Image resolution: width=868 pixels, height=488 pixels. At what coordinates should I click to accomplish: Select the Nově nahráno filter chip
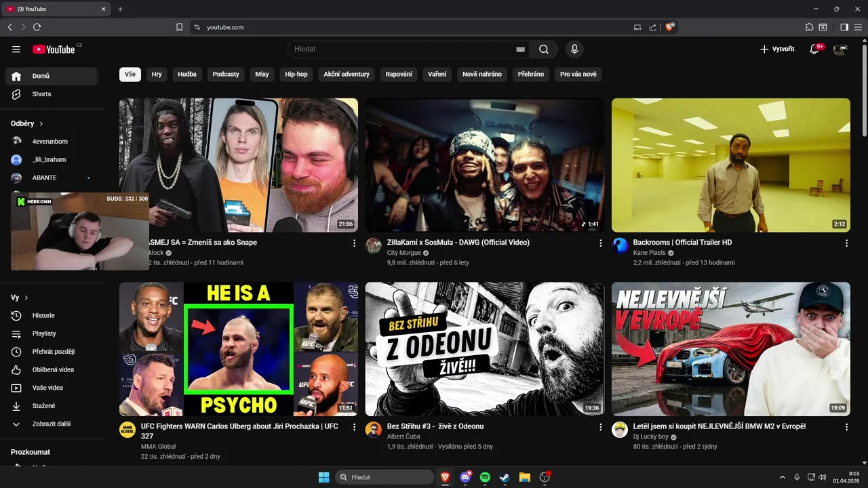(482, 74)
